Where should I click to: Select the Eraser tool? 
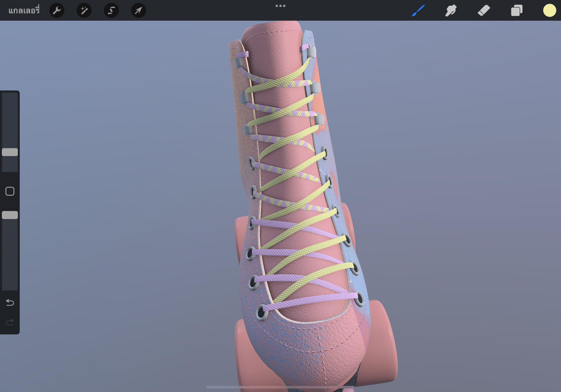point(484,10)
